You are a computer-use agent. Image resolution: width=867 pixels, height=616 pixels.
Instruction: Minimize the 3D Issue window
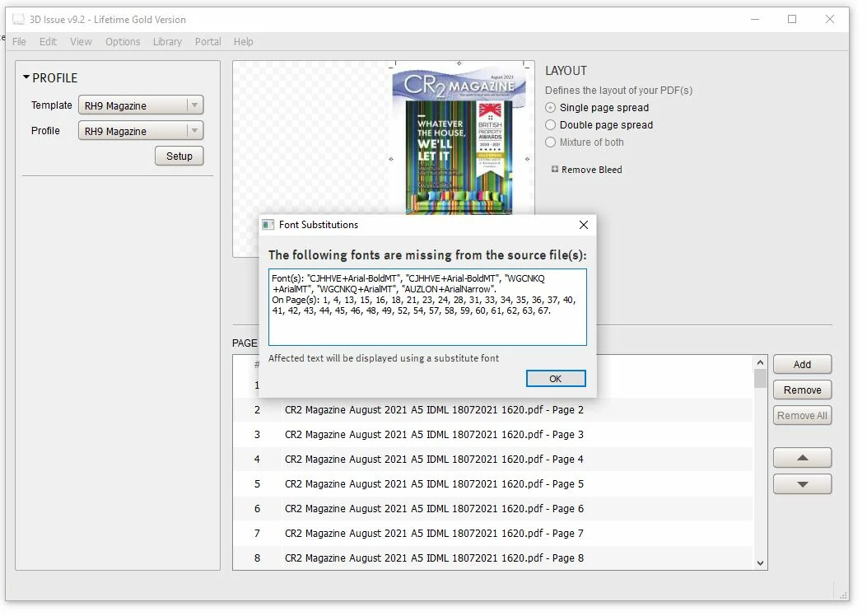click(755, 20)
